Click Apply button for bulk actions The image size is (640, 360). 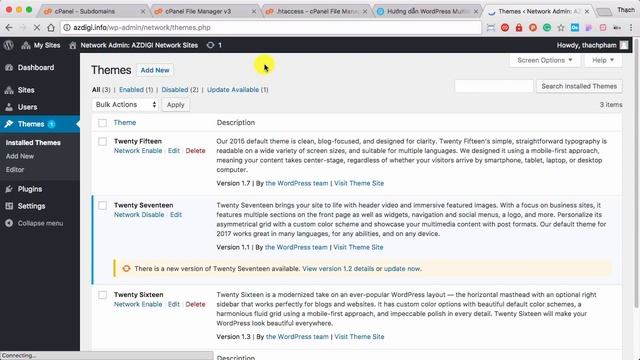tap(176, 105)
